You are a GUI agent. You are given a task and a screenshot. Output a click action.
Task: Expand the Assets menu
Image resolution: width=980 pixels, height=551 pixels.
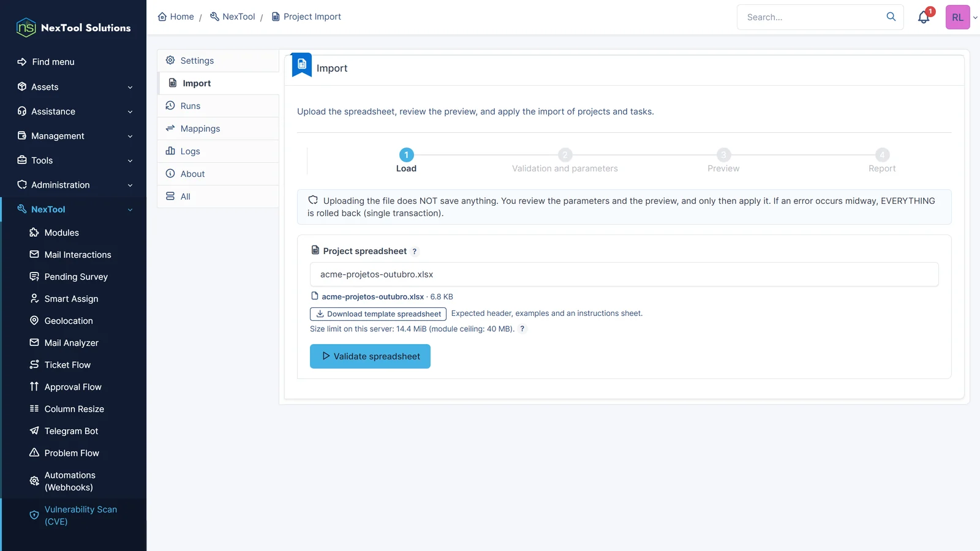(x=73, y=87)
